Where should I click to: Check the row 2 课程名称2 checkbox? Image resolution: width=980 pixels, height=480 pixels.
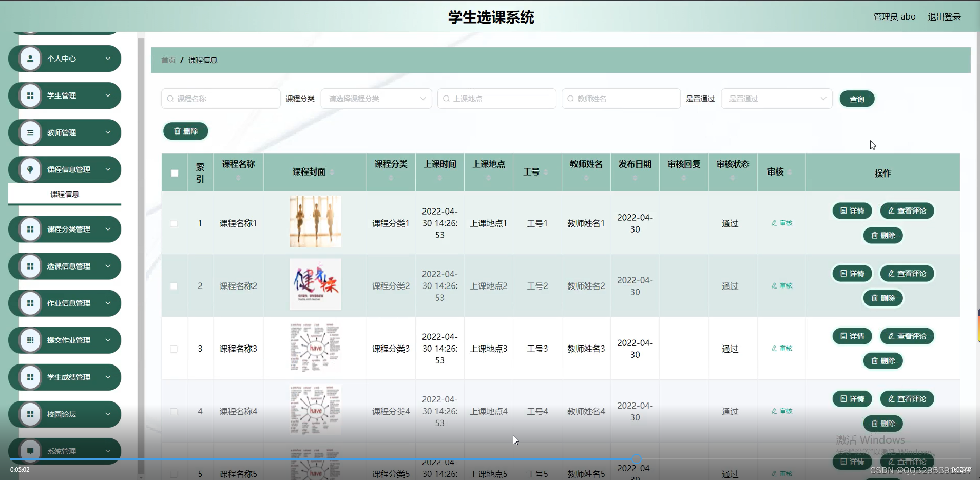[174, 286]
